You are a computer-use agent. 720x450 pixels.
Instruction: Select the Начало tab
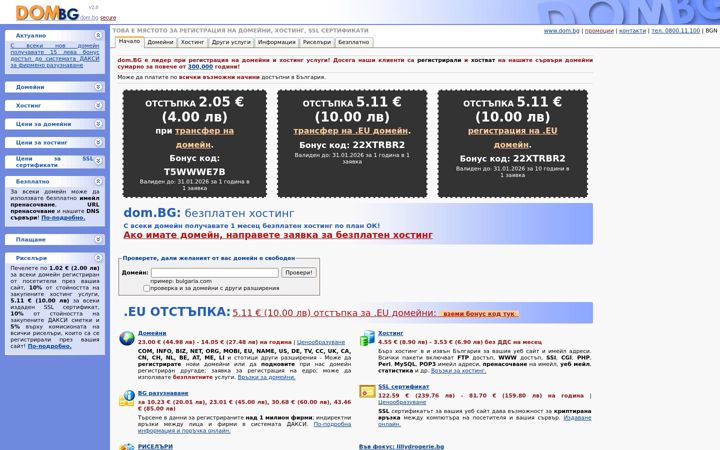click(129, 41)
